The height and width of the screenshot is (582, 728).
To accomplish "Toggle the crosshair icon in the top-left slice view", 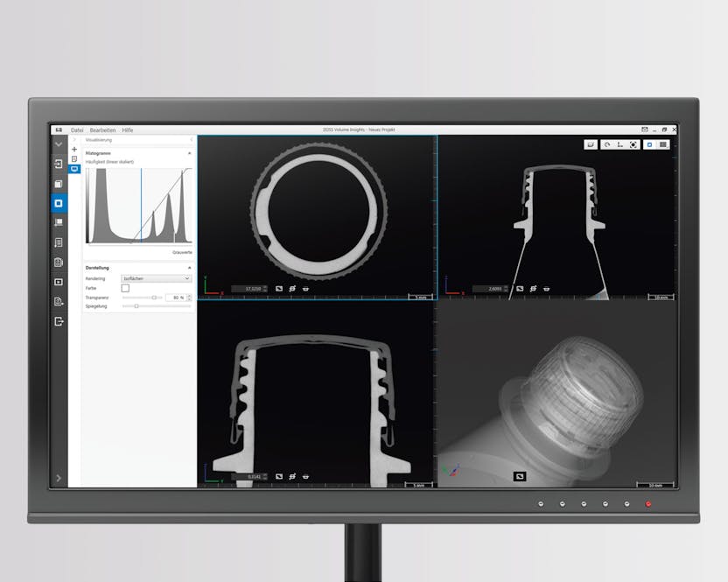I will tap(292, 288).
